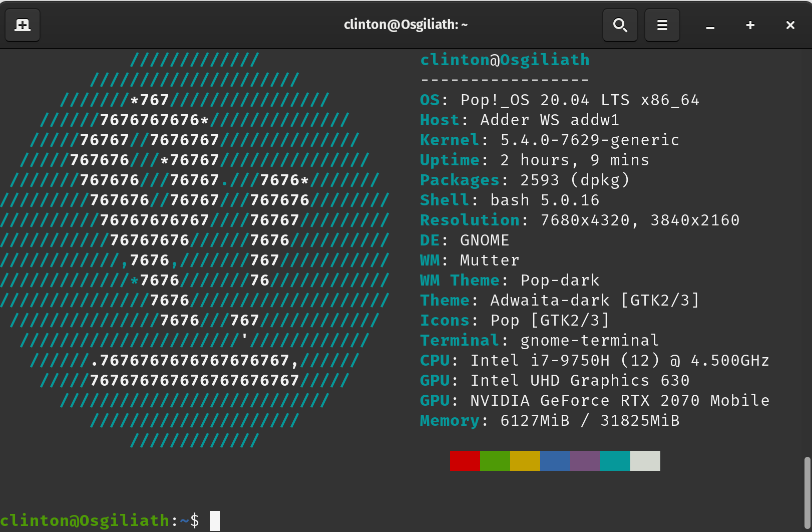The height and width of the screenshot is (532, 812).
Task: Select the green color swatch
Action: (495, 460)
